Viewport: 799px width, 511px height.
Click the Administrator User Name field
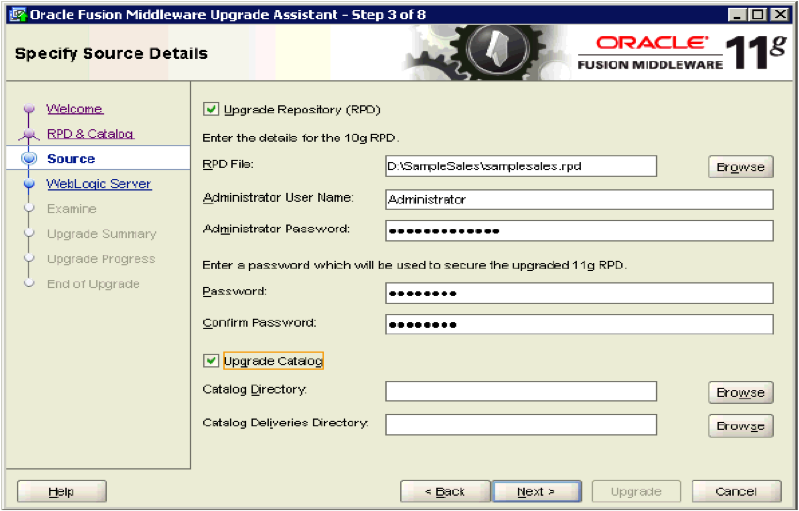(579, 199)
